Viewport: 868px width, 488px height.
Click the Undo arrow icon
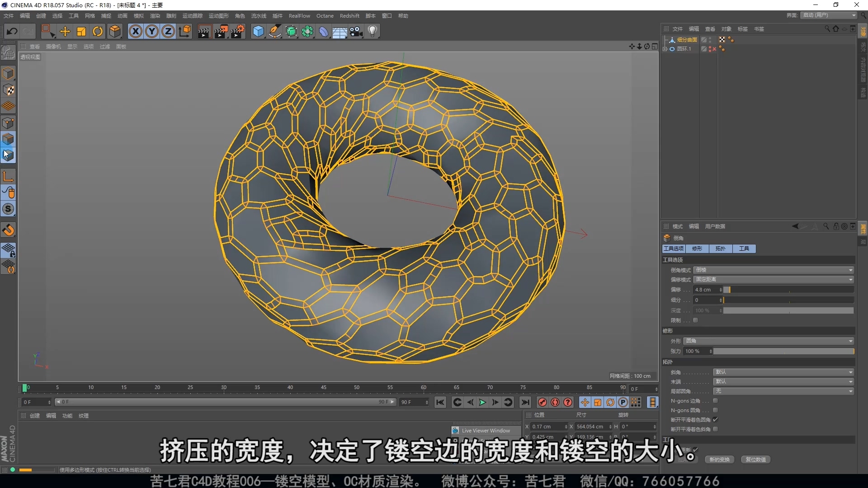(12, 31)
